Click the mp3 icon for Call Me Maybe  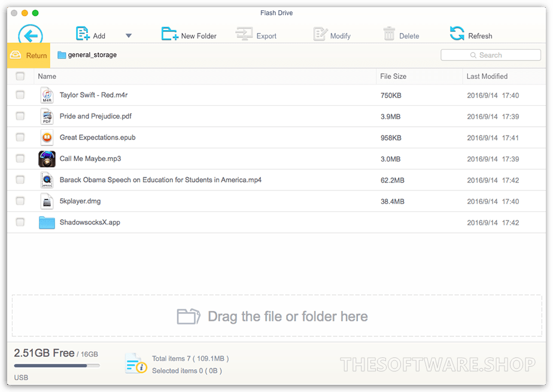pos(47,159)
